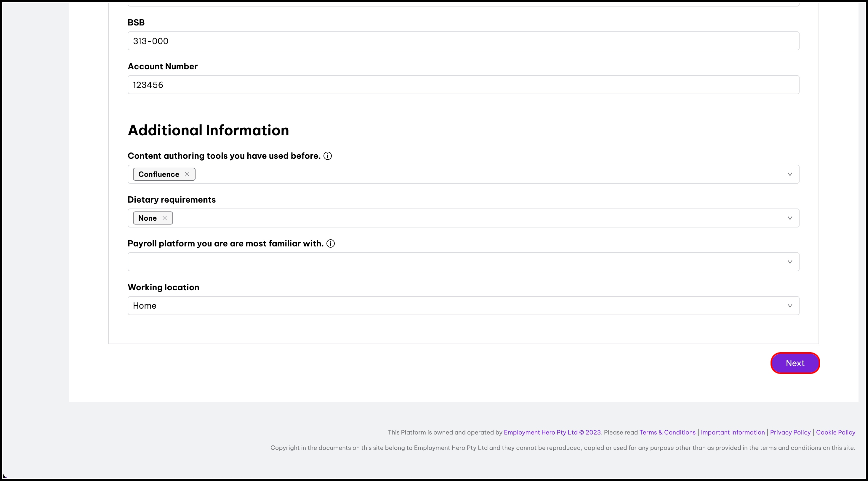Select the Confluence tag chip
Image resolution: width=868 pixels, height=481 pixels.
158,174
